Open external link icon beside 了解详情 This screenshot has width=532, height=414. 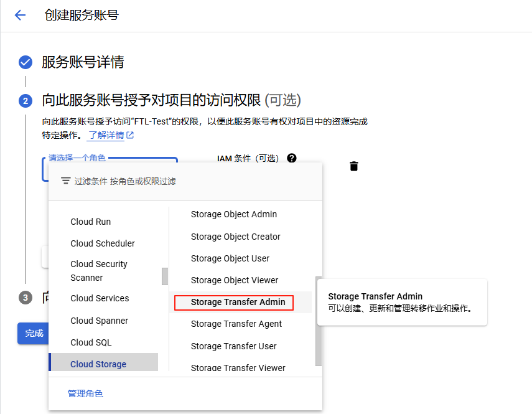[x=130, y=135]
